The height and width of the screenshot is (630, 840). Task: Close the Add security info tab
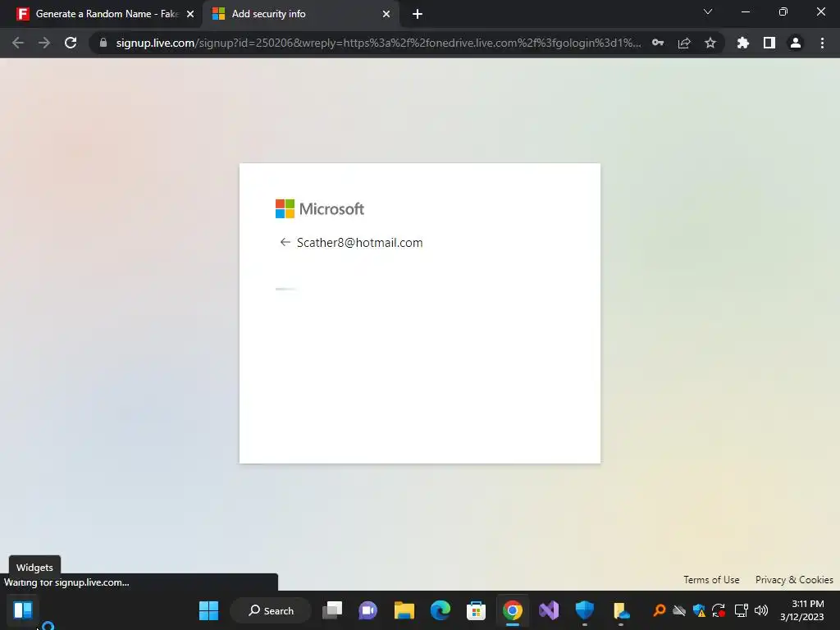tap(386, 15)
